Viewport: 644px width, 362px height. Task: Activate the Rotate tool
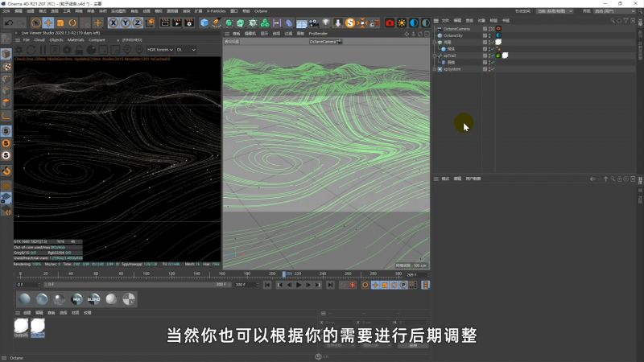(72, 23)
